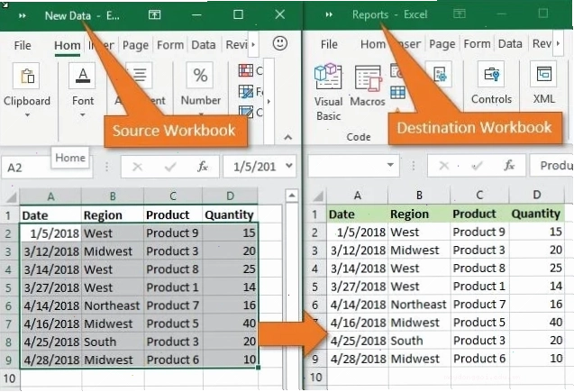Image resolution: width=574 pixels, height=392 pixels.
Task: Cancel formula entry in New Data
Action: pos(137,167)
